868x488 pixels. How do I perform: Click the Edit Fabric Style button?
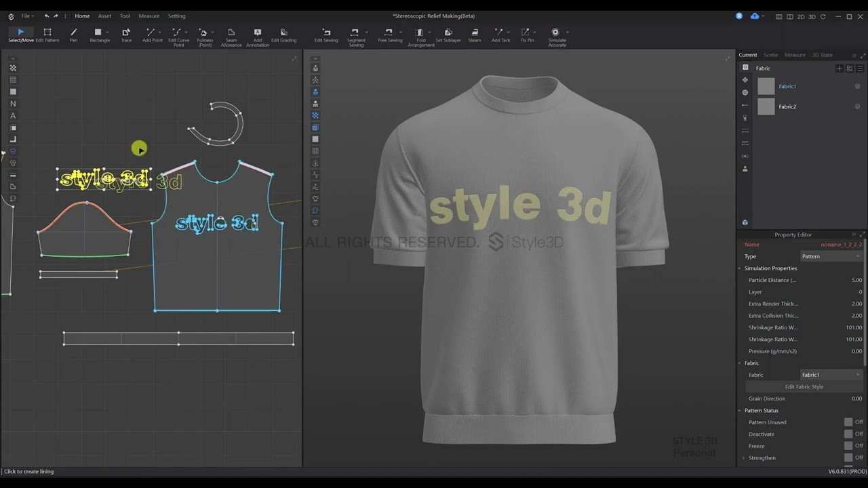click(804, 387)
